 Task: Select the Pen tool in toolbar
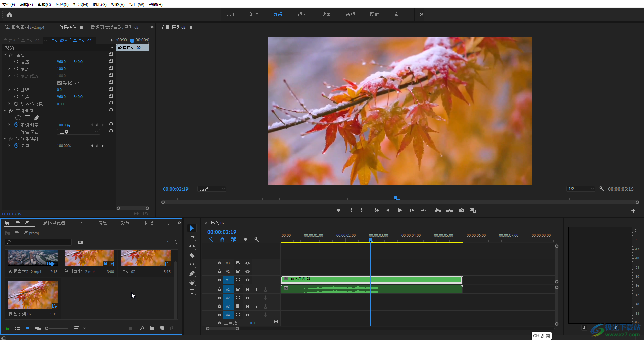[192, 273]
